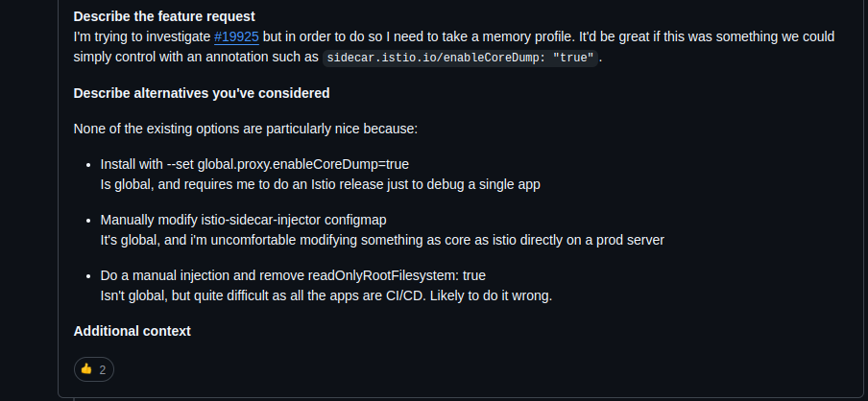Viewport: 868px width, 401px height.
Task: Open the #19925 issue link
Action: click(x=236, y=37)
